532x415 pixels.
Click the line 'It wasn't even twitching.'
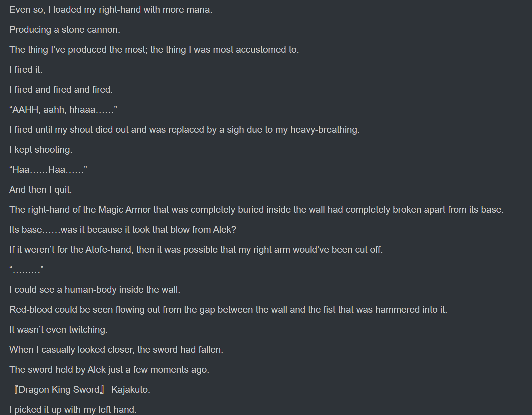click(x=58, y=330)
